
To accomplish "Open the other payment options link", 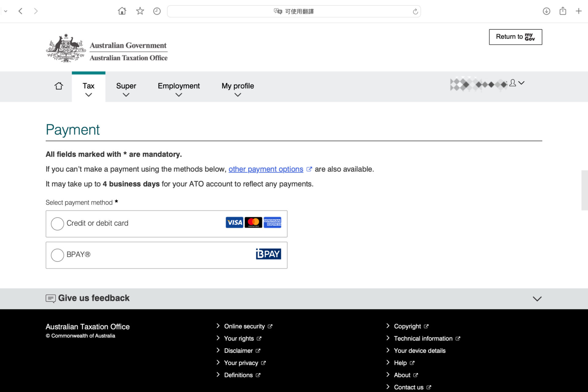I will (x=266, y=169).
